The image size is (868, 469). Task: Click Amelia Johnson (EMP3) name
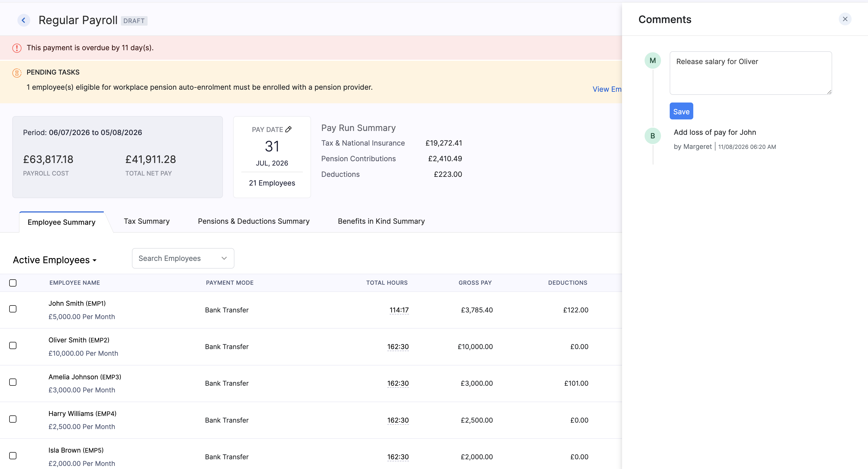pos(85,377)
